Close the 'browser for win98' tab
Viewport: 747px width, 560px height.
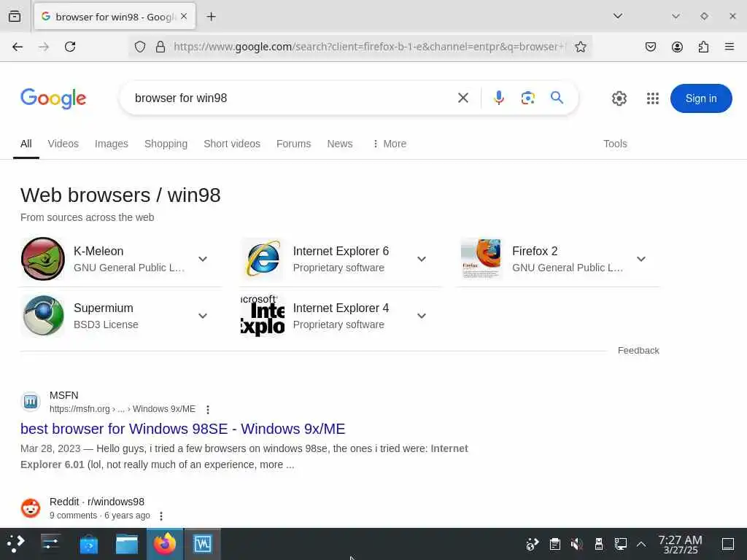click(184, 17)
